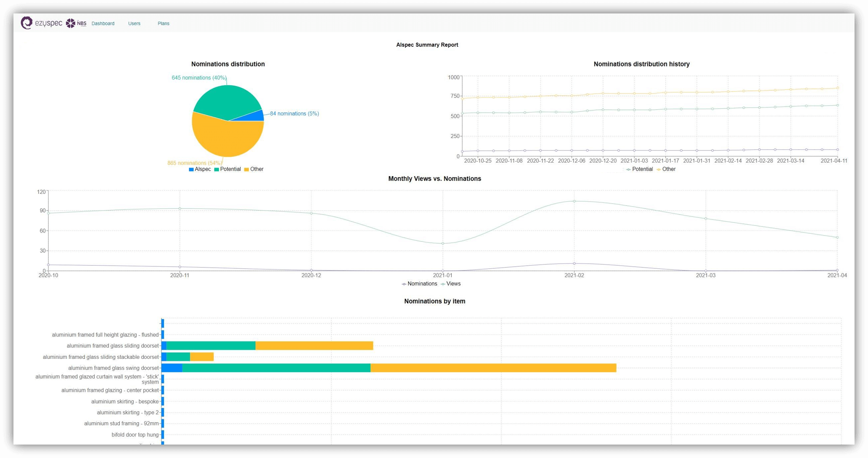
Task: Click the '645 nominations (40%)' label
Action: (199, 78)
